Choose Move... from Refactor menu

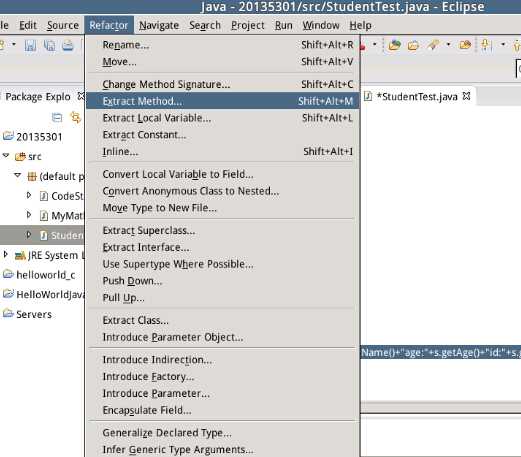[x=223, y=62]
